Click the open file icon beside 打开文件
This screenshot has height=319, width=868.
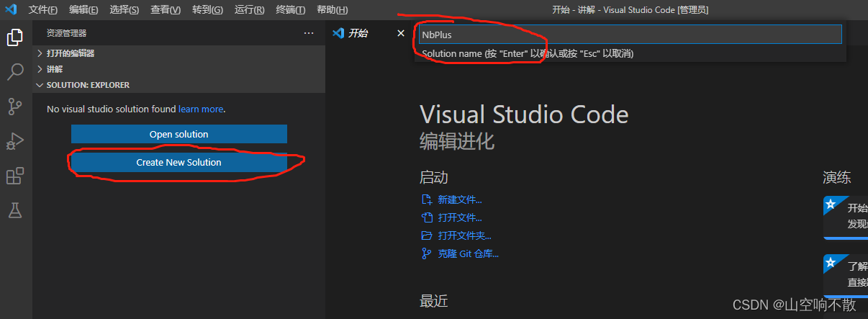click(x=427, y=217)
